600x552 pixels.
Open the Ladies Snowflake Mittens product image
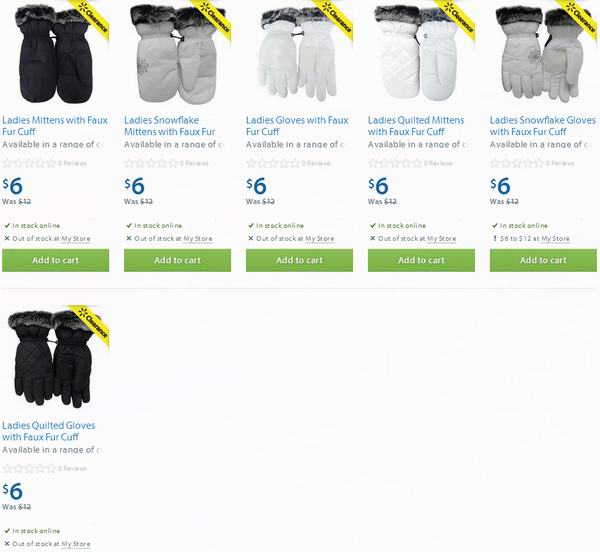177,54
